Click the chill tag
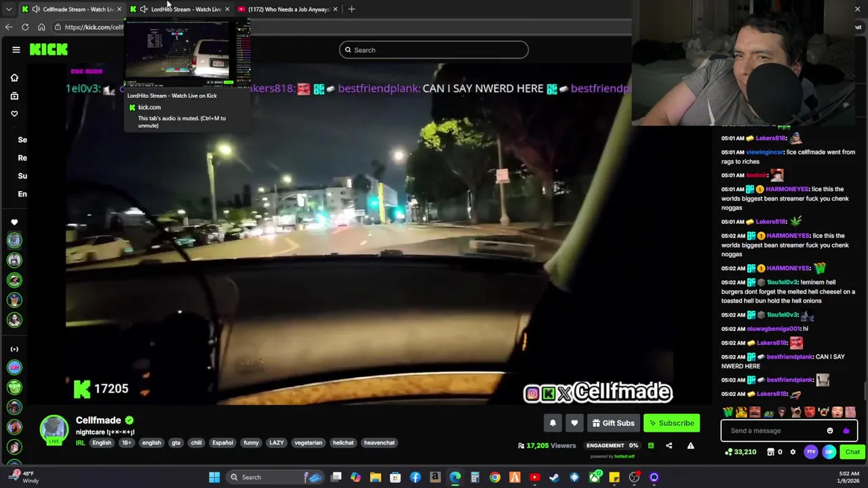The height and width of the screenshot is (488, 868). coord(196,443)
